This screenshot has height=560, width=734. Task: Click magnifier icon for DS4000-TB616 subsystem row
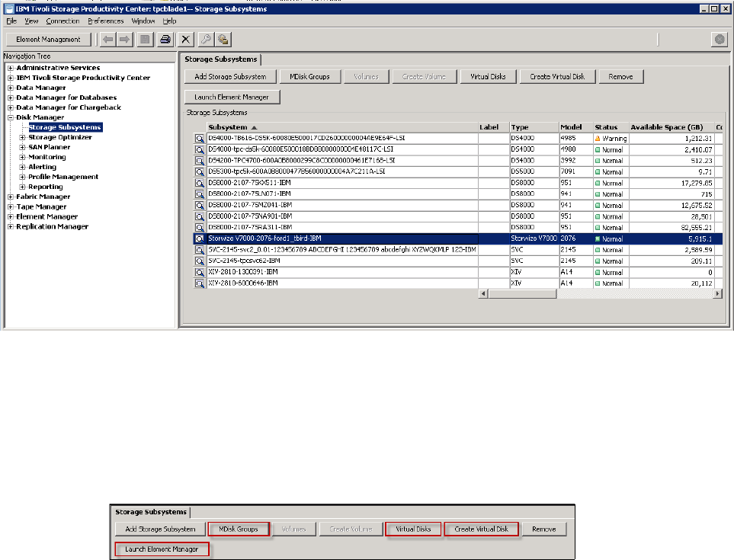[x=200, y=139]
